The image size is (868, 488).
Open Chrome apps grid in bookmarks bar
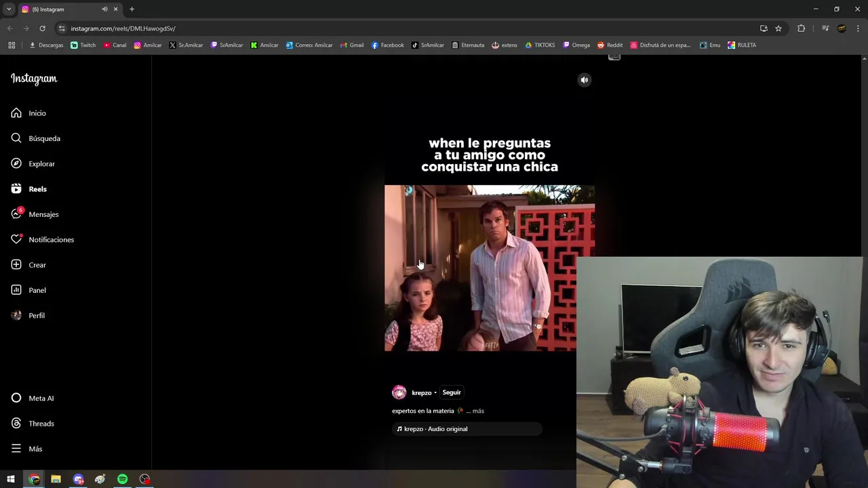[x=12, y=45]
